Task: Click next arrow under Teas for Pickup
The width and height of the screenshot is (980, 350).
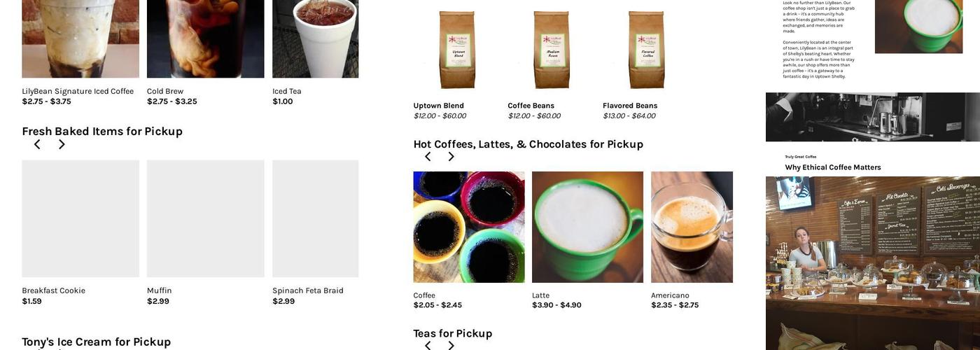Action: tap(451, 345)
